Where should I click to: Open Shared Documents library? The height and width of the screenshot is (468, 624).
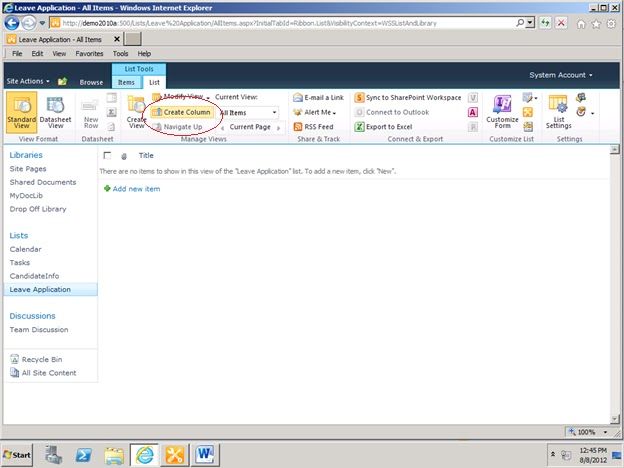[43, 182]
